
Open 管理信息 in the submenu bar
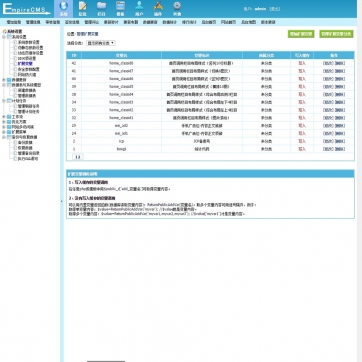click(x=33, y=22)
